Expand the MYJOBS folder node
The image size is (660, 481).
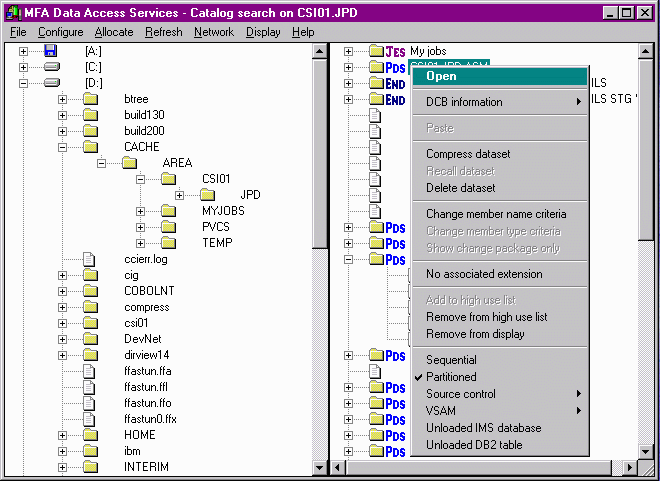click(x=141, y=211)
